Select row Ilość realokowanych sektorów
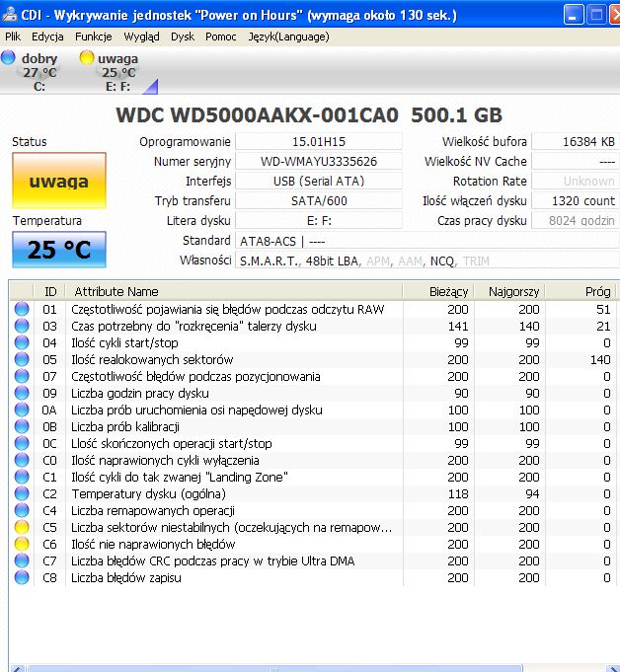Viewport: 620px width, 672px height. click(313, 359)
